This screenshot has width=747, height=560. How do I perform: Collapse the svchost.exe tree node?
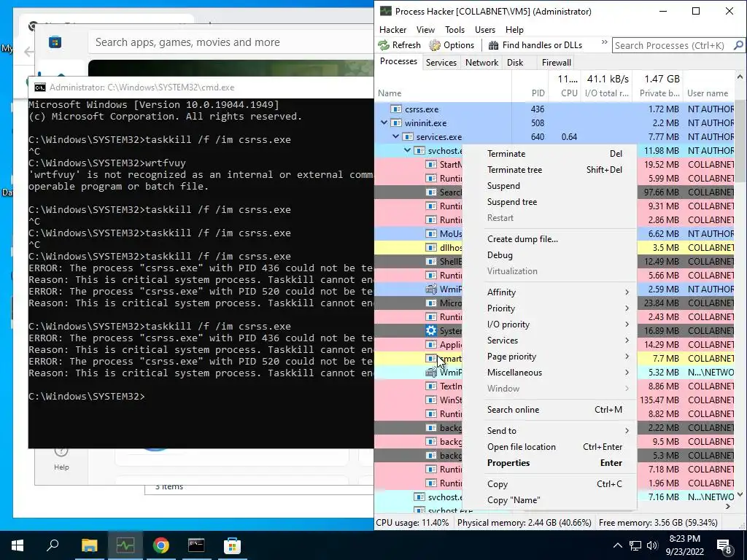click(x=407, y=150)
